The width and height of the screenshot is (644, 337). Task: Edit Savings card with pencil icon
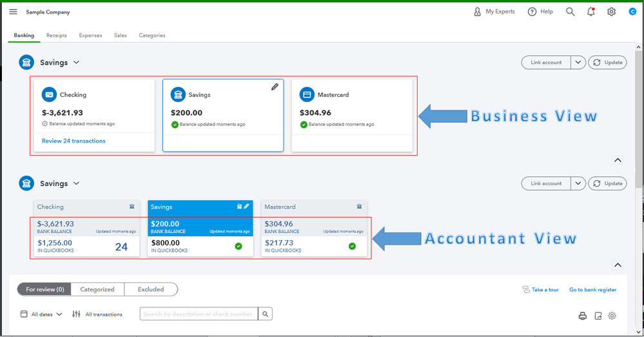click(275, 87)
